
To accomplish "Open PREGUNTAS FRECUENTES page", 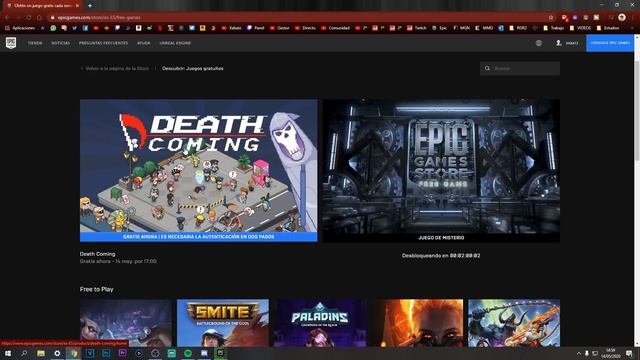I will (x=103, y=43).
